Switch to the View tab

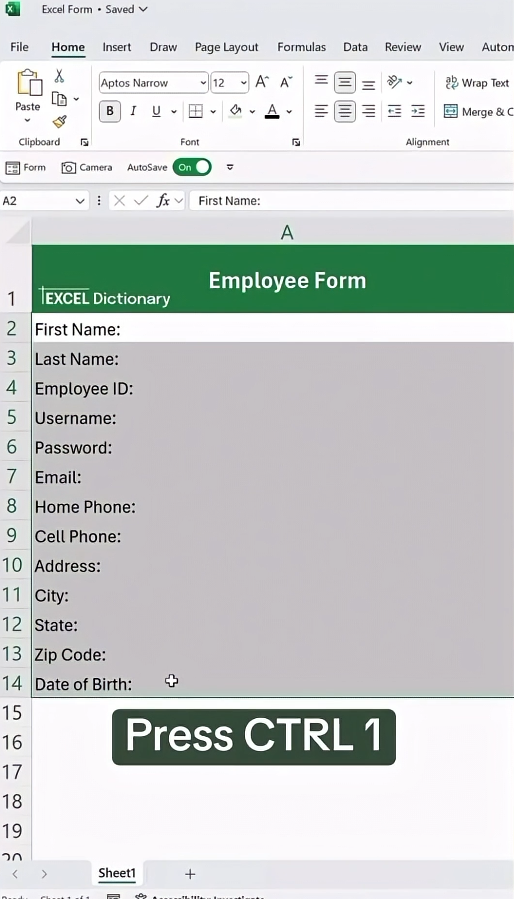click(x=451, y=47)
